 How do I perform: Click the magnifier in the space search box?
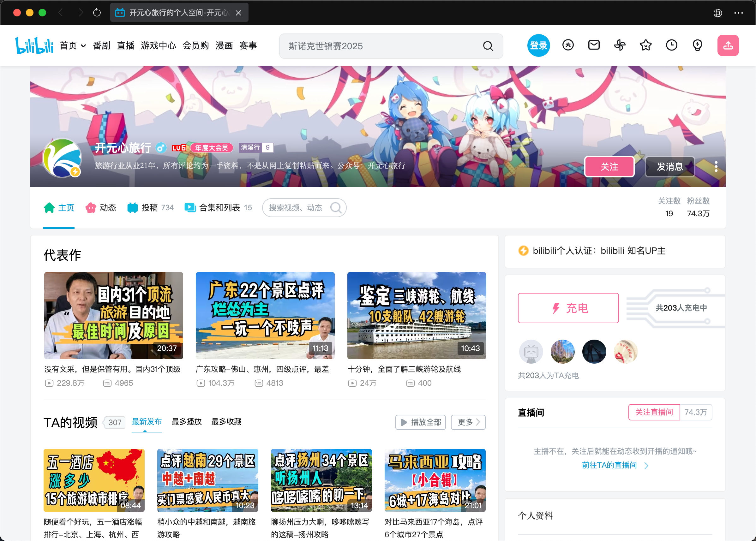tap(336, 208)
